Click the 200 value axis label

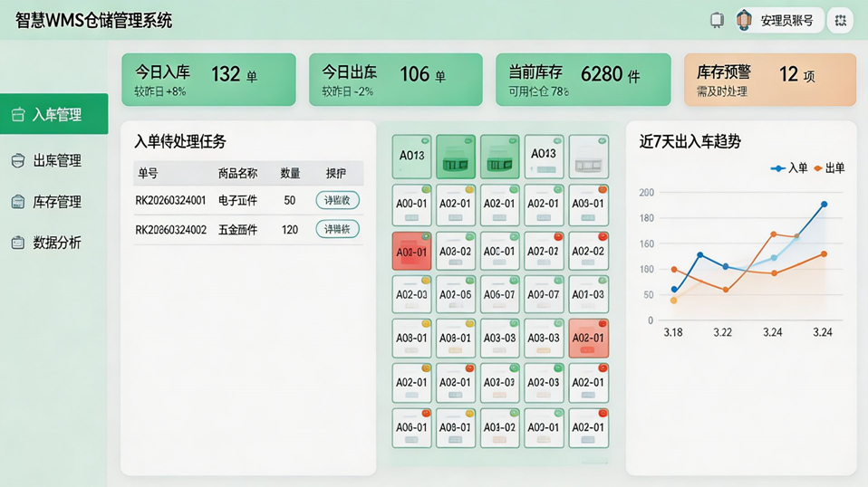click(647, 193)
